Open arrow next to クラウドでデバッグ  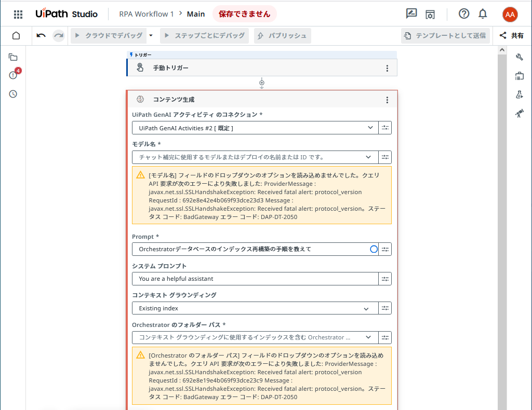click(x=151, y=36)
